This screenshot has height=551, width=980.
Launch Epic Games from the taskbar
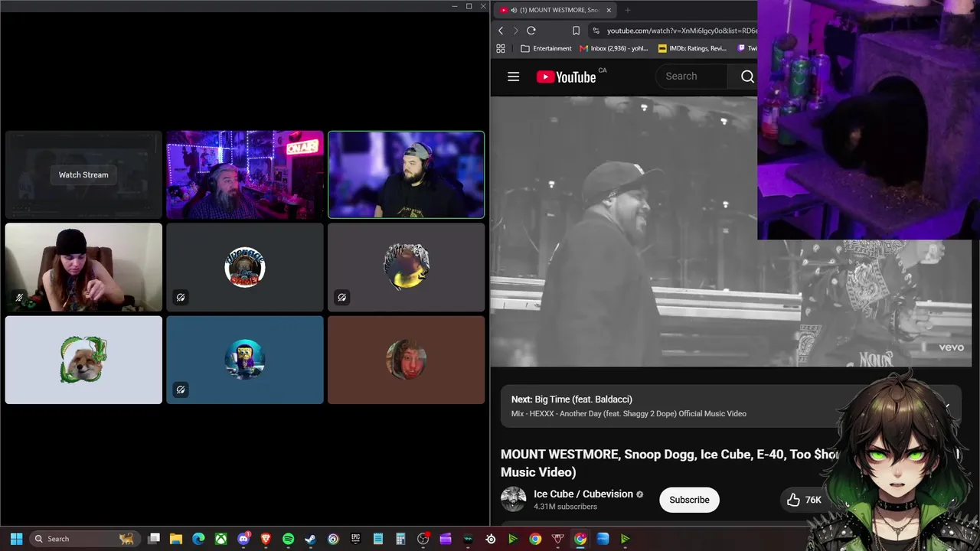(355, 539)
